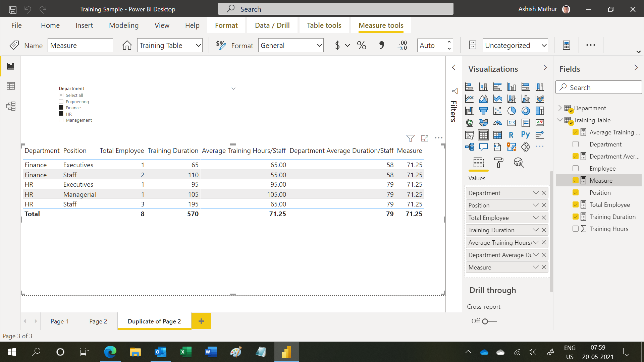Switch to Report view icon

pos(11,66)
